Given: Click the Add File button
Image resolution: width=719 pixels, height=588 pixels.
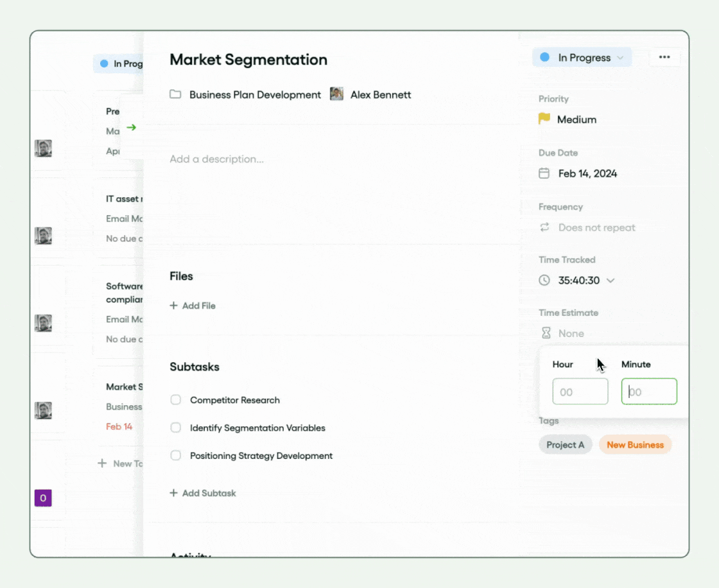Looking at the screenshot, I should [x=193, y=306].
